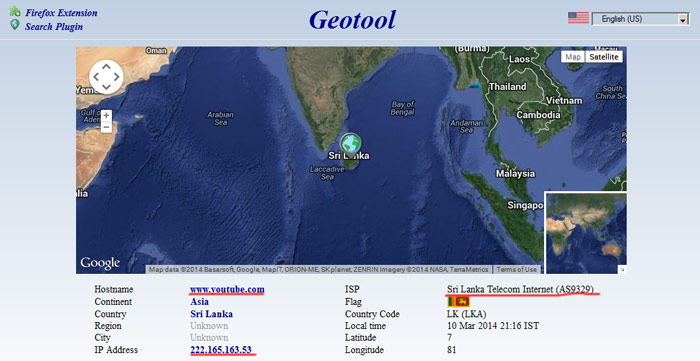The width and height of the screenshot is (700, 361).
Task: Click the Search Plugin globe pin icon
Action: pos(15,25)
